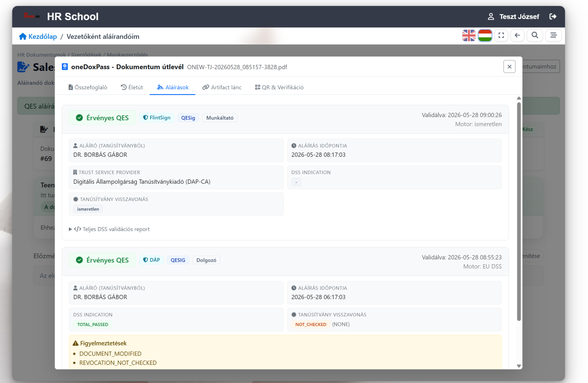Click the HR School logo
588x383 pixels.
[x=32, y=16]
